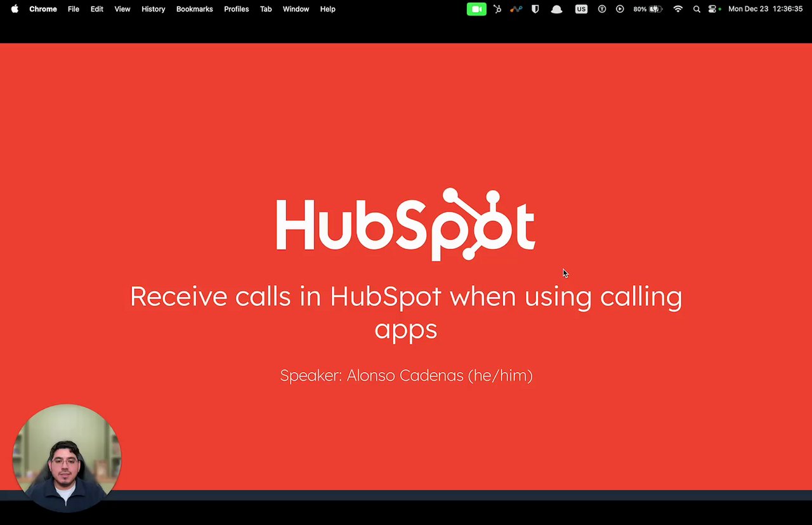This screenshot has height=525, width=812.
Task: Click the hat-shaped menu bar icon
Action: coord(556,9)
